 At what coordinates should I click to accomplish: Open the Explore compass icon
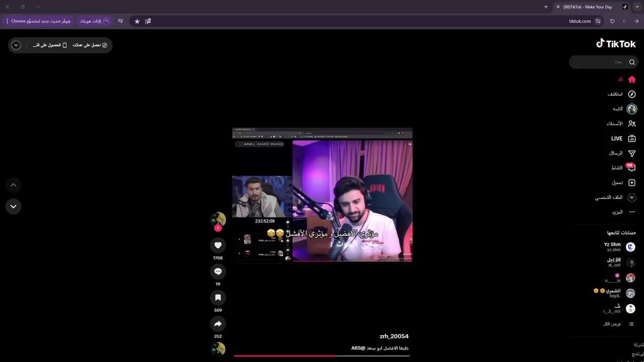[632, 94]
